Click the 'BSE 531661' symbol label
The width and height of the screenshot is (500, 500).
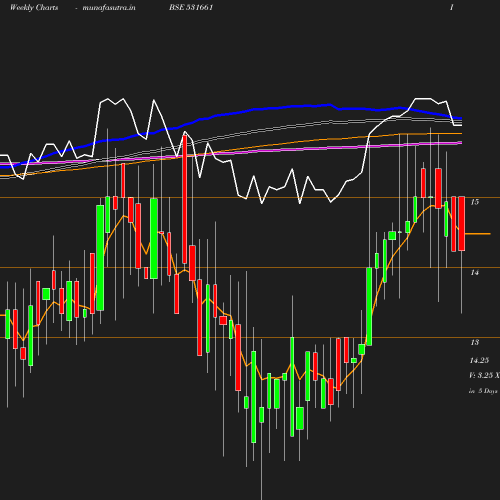[x=191, y=7]
